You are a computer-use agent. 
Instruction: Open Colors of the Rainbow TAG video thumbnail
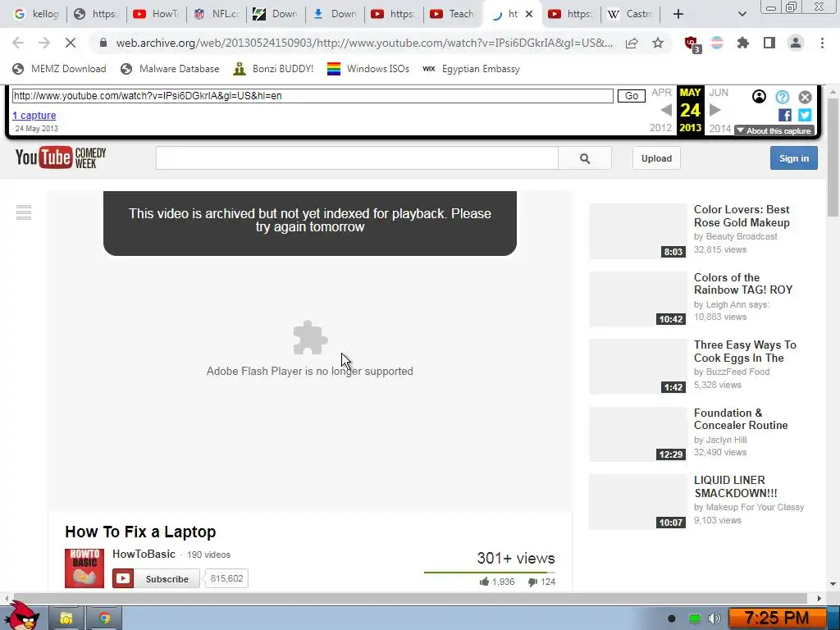point(638,299)
